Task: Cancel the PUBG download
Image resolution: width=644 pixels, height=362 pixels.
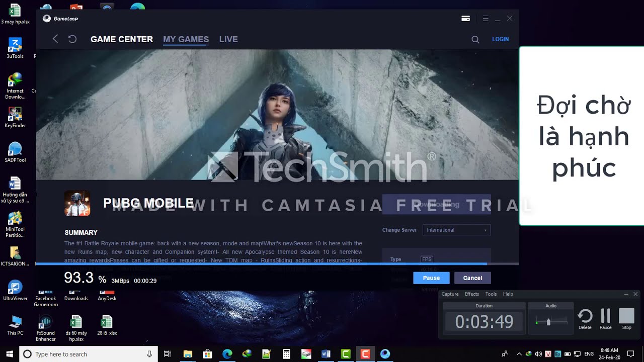Action: (472, 278)
